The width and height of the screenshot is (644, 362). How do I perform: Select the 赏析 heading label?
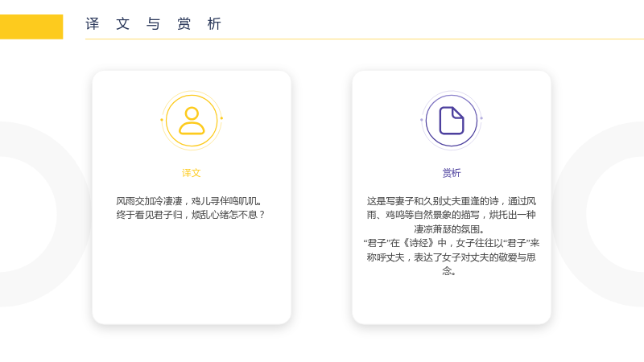(452, 173)
